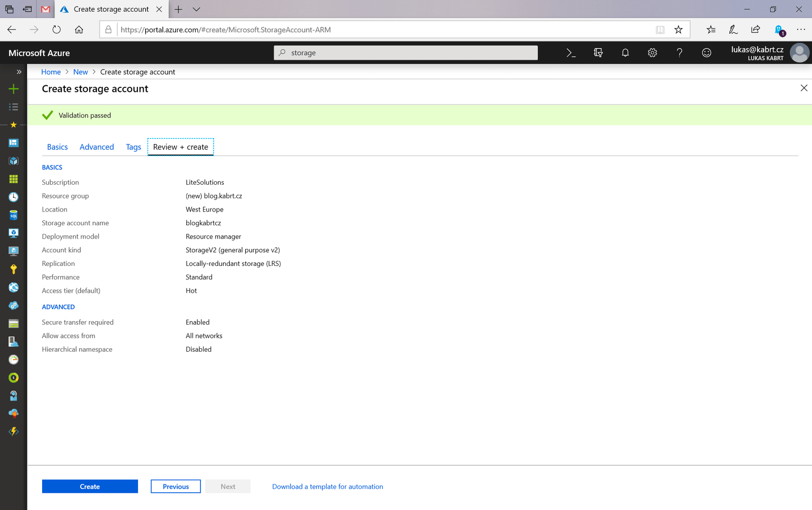This screenshot has height=510, width=812.
Task: Open the Recent clock icon in the sidebar
Action: click(x=14, y=197)
